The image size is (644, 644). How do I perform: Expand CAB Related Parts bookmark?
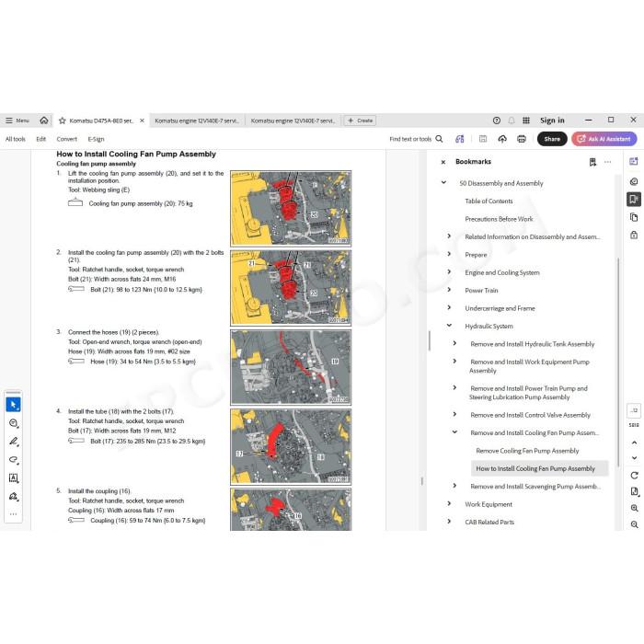(449, 522)
